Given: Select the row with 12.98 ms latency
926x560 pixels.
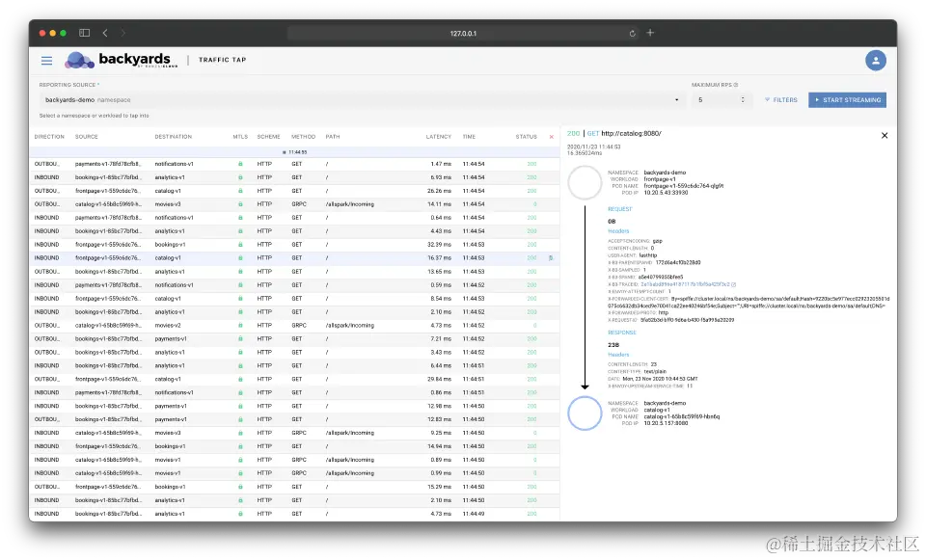Looking at the screenshot, I should point(295,407).
